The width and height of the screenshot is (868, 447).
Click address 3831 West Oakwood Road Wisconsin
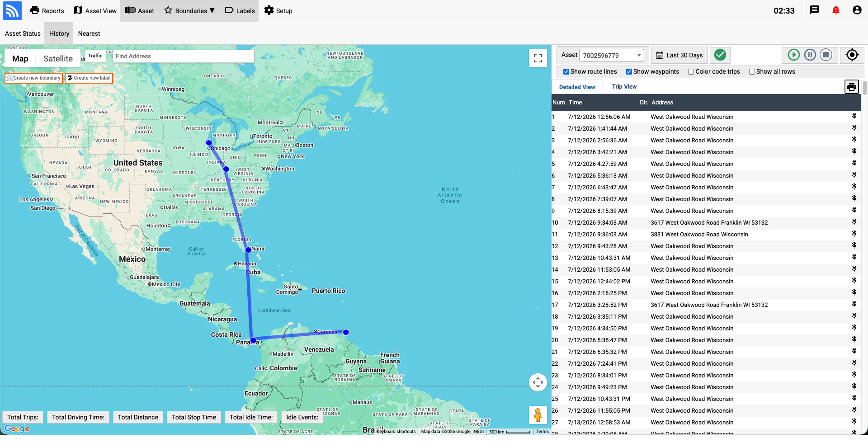[699, 234]
